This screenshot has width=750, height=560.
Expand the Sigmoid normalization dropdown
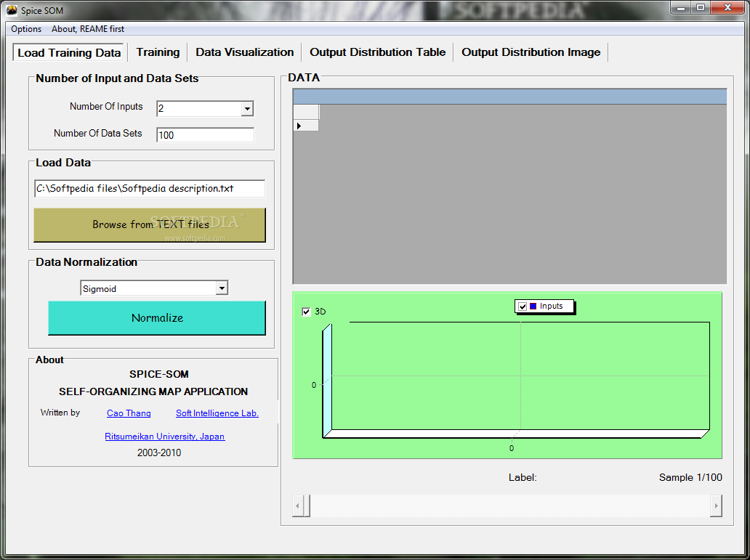pos(222,288)
